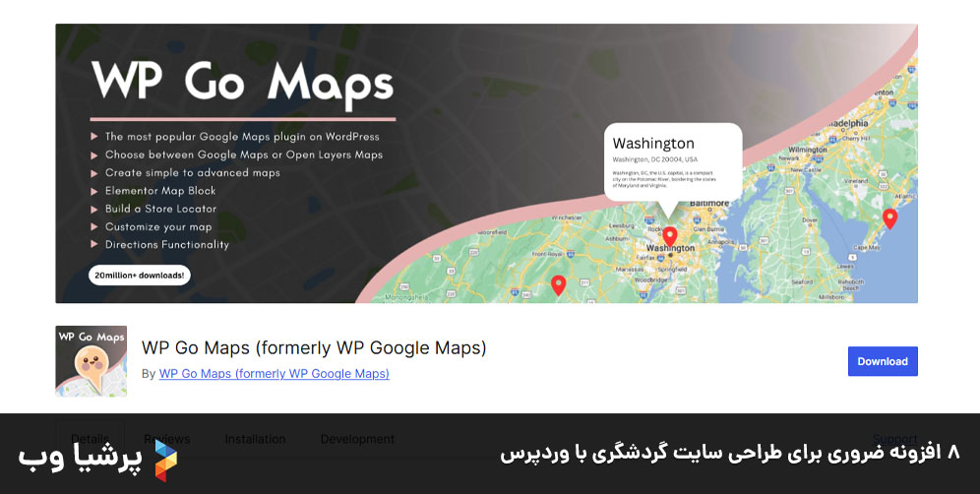This screenshot has width=980, height=494.
Task: Click the WP Go Maps plugin icon
Action: click(91, 361)
